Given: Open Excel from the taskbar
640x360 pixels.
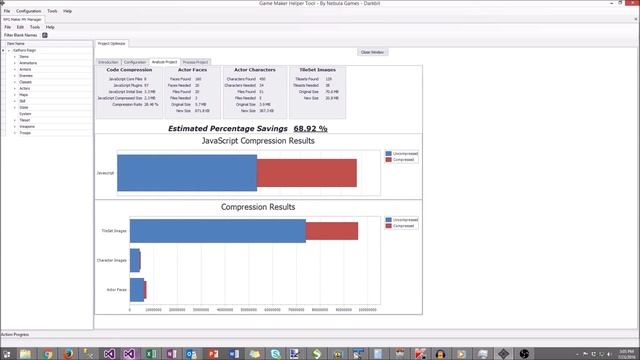Looking at the screenshot, I should [x=151, y=354].
